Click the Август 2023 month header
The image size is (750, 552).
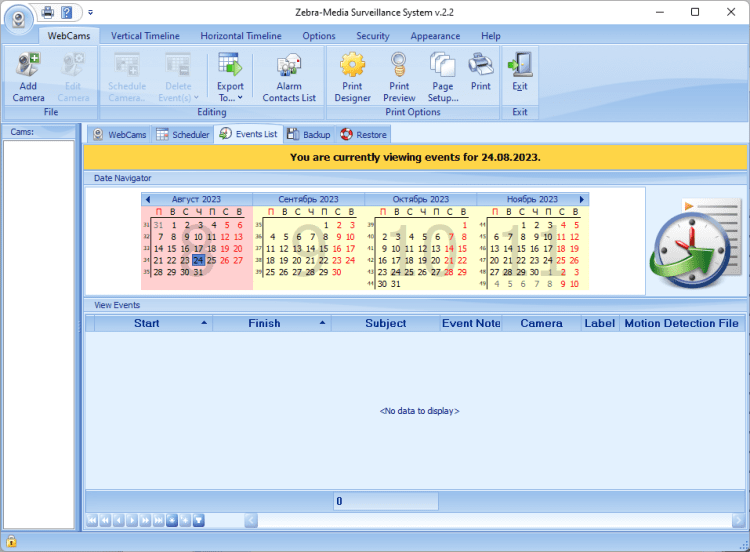click(196, 199)
